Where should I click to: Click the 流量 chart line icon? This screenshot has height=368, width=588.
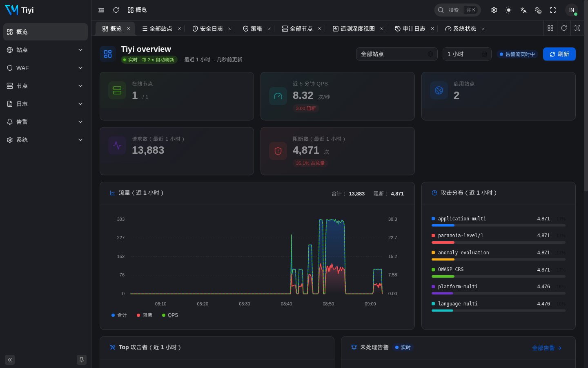coord(113,193)
